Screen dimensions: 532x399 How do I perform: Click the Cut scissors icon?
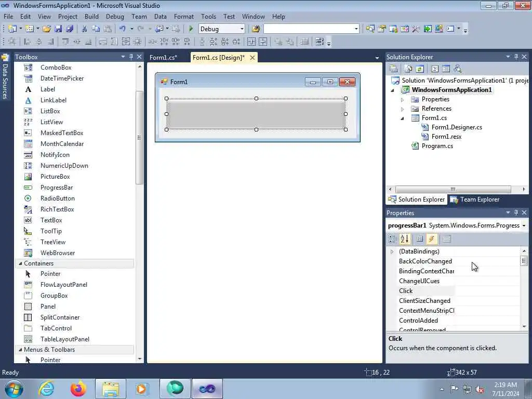click(x=85, y=29)
